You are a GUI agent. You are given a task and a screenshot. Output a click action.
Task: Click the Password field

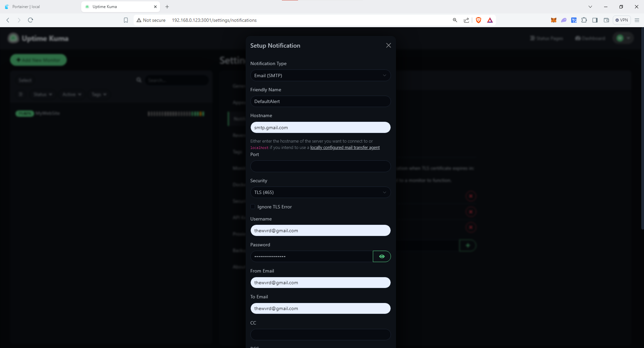pos(311,256)
